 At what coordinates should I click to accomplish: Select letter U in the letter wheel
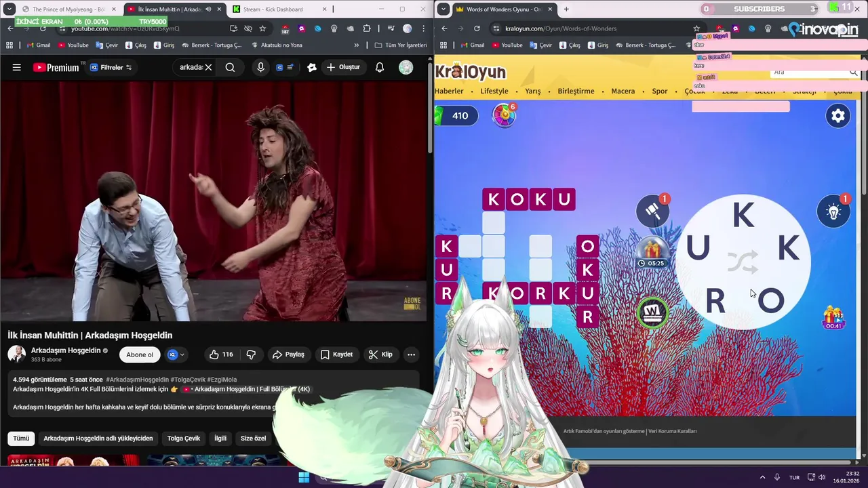click(x=698, y=249)
